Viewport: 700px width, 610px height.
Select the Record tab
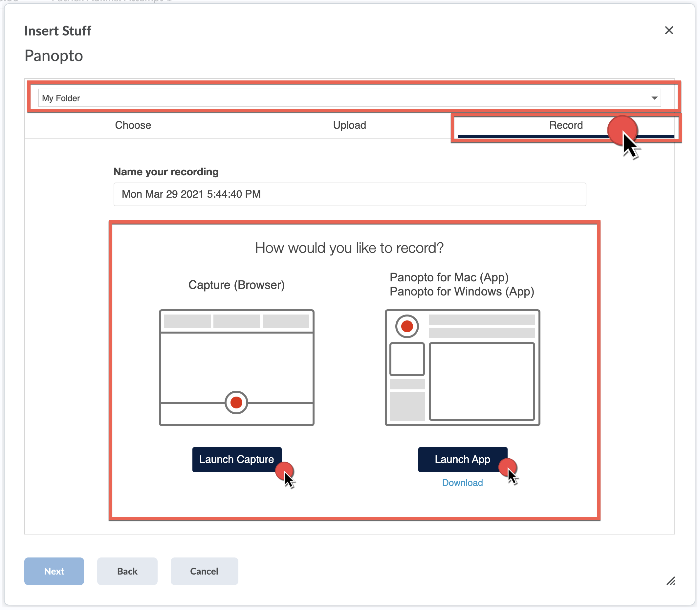pos(565,125)
